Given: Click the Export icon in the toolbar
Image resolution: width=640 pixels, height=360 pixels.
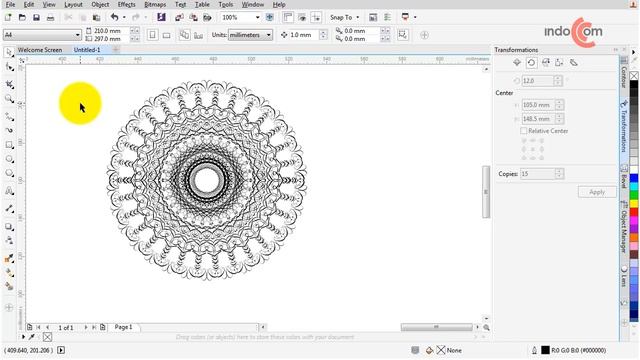Looking at the screenshot, I should (x=193, y=17).
